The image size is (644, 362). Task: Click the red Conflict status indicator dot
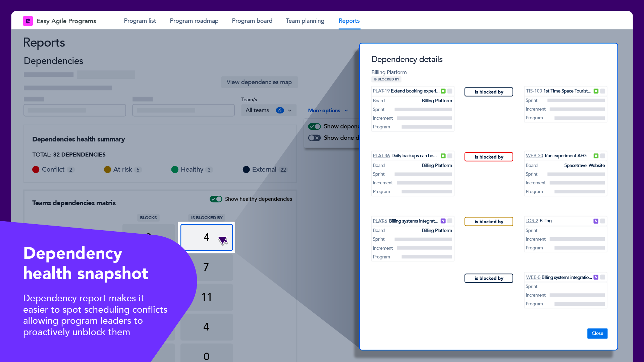[x=36, y=170]
